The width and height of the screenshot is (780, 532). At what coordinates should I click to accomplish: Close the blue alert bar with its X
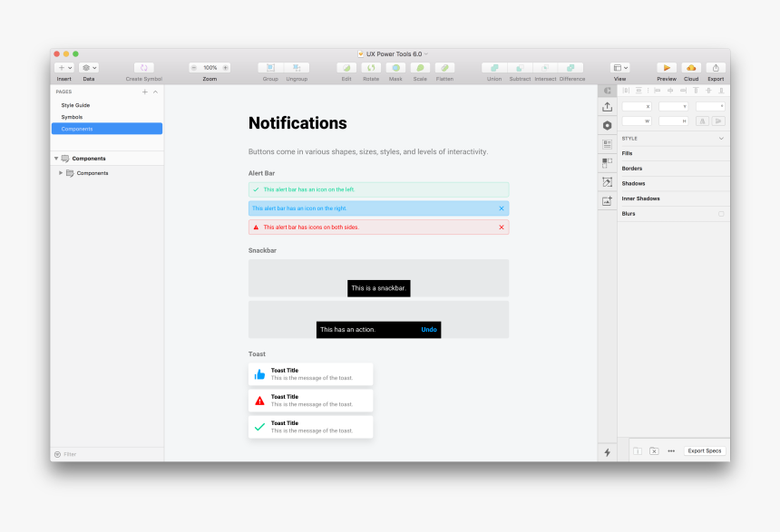coord(502,208)
